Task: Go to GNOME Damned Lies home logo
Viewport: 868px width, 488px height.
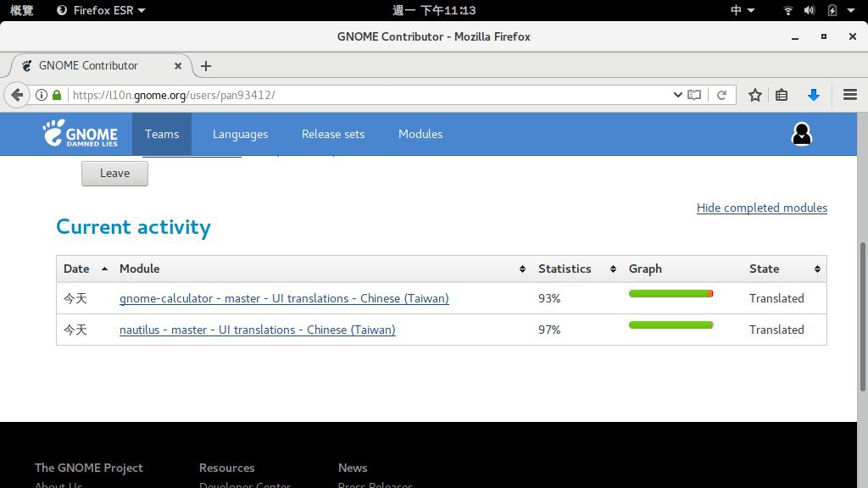Action: tap(81, 133)
